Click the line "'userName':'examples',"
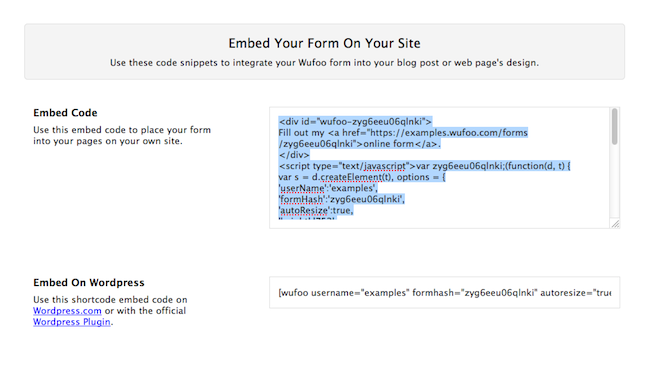The width and height of the screenshot is (650, 377). pyautogui.click(x=328, y=188)
